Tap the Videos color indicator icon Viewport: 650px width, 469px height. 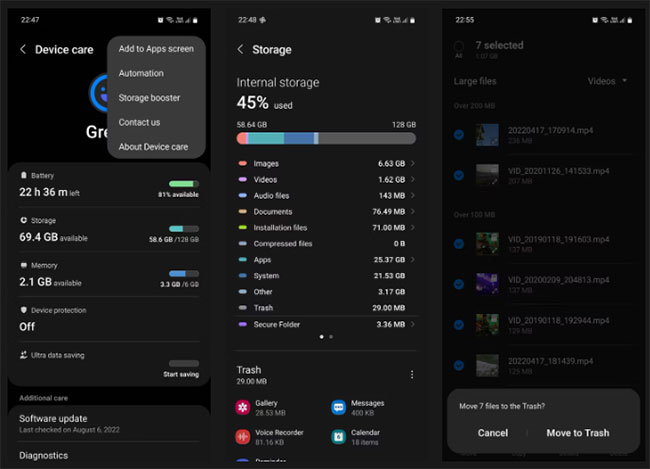(x=243, y=180)
